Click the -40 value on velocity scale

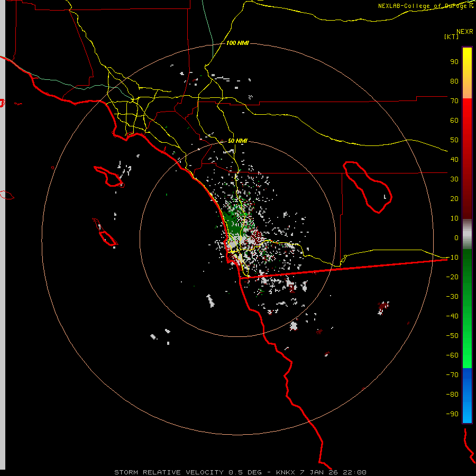[452, 316]
